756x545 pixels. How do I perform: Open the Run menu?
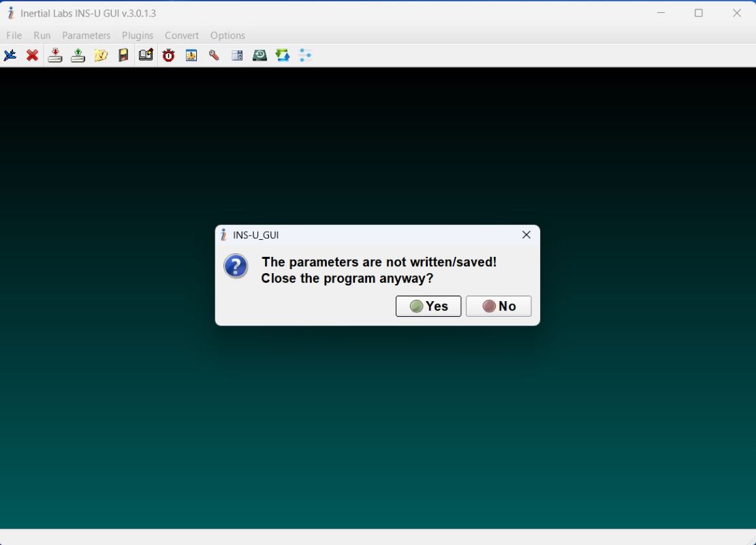(x=42, y=35)
